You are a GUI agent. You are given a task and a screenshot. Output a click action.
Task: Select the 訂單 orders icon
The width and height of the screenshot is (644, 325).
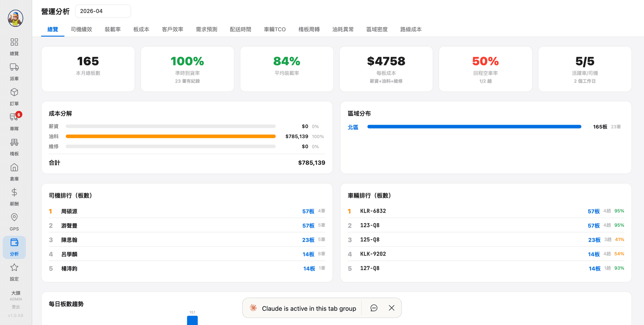click(x=14, y=96)
